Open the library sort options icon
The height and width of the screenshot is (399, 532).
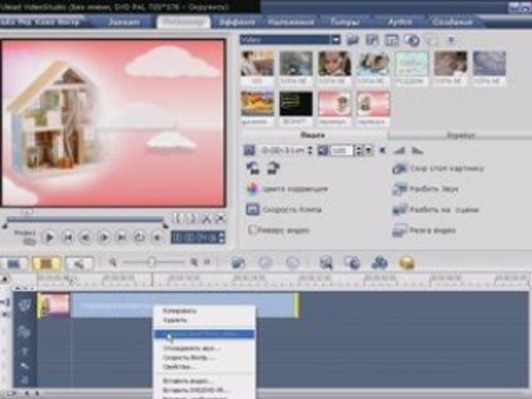(x=392, y=40)
